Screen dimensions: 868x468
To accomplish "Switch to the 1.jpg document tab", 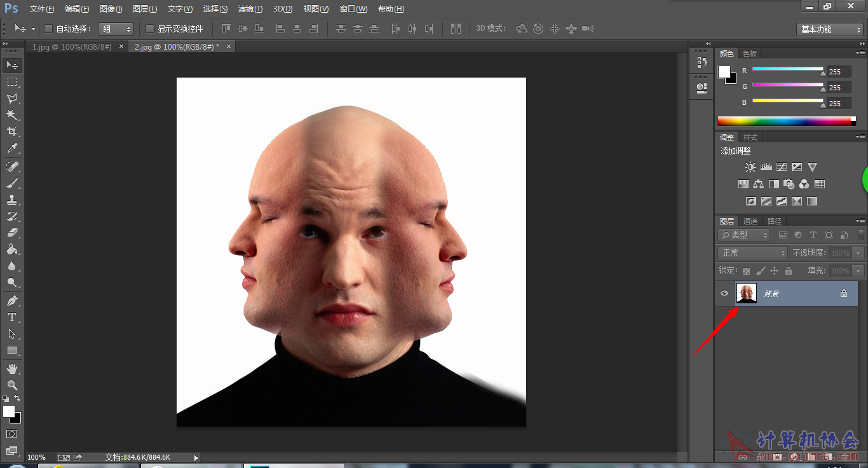I will tap(71, 47).
